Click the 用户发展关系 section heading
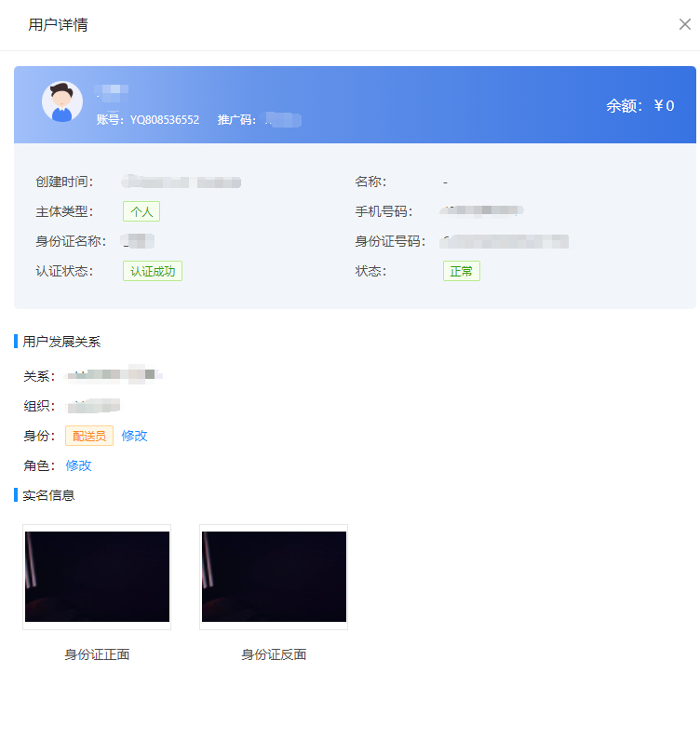Image resolution: width=700 pixels, height=741 pixels. [61, 342]
